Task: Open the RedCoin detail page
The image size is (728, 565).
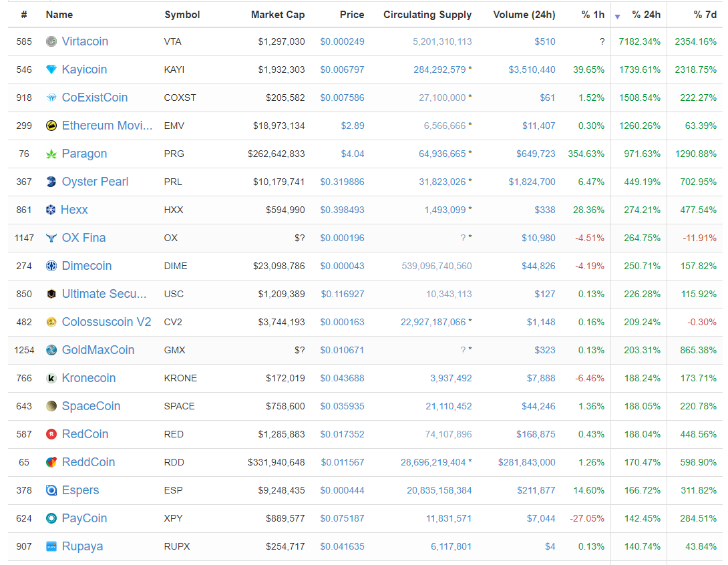Action: coord(85,434)
